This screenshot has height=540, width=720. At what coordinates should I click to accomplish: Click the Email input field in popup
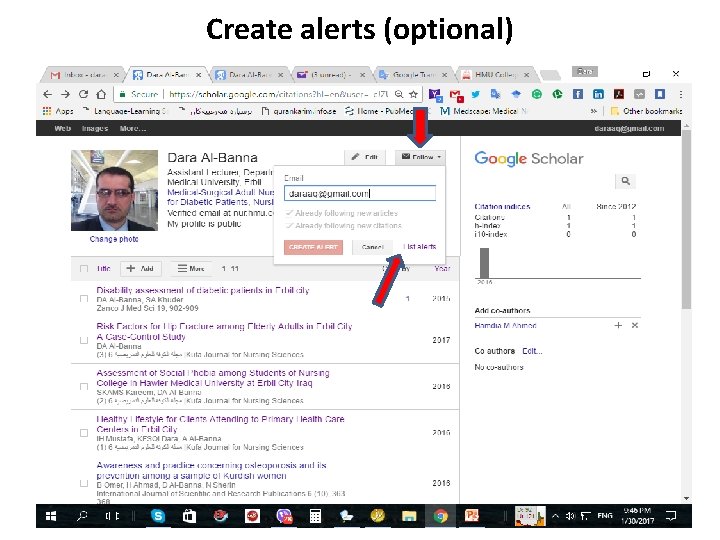tap(360, 193)
